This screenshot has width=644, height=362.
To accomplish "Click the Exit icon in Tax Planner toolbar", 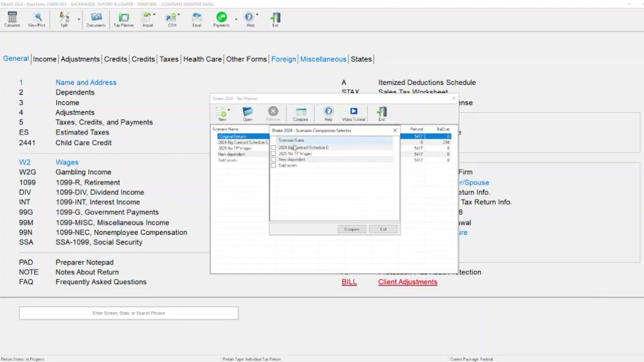I will click(x=382, y=114).
